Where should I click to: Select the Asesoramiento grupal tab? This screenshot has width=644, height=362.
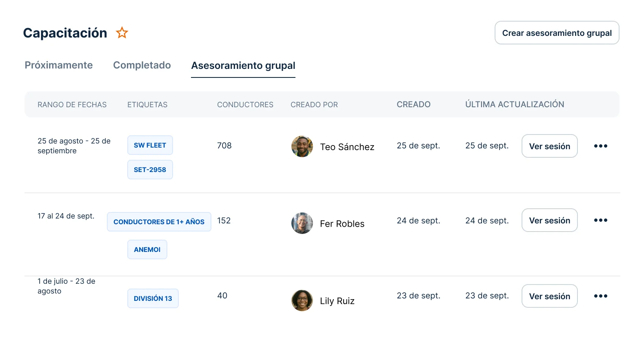[243, 66]
